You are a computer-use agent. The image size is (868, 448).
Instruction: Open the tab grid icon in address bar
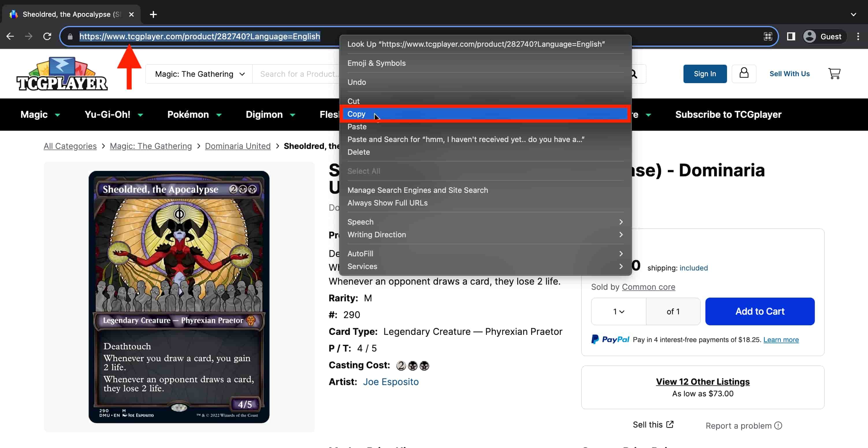(x=767, y=36)
